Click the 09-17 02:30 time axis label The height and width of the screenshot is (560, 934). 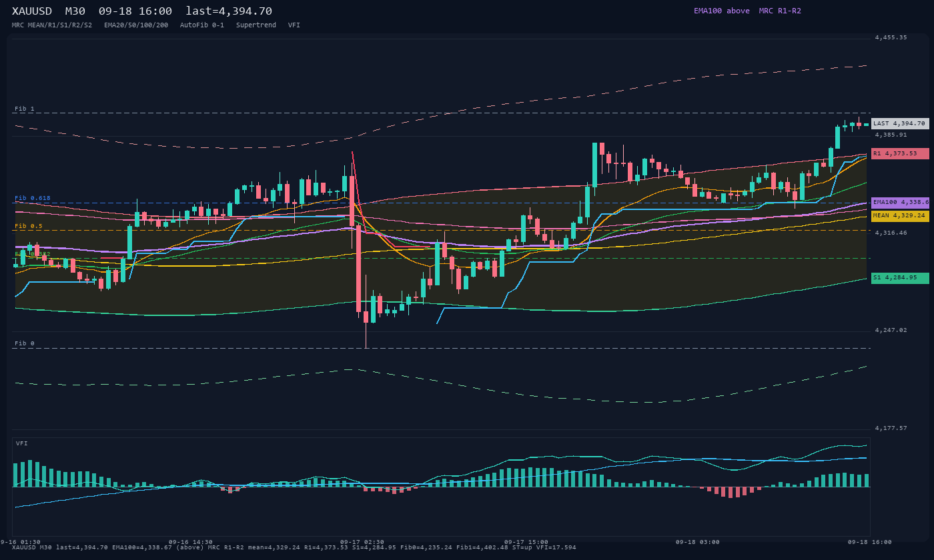point(362,542)
